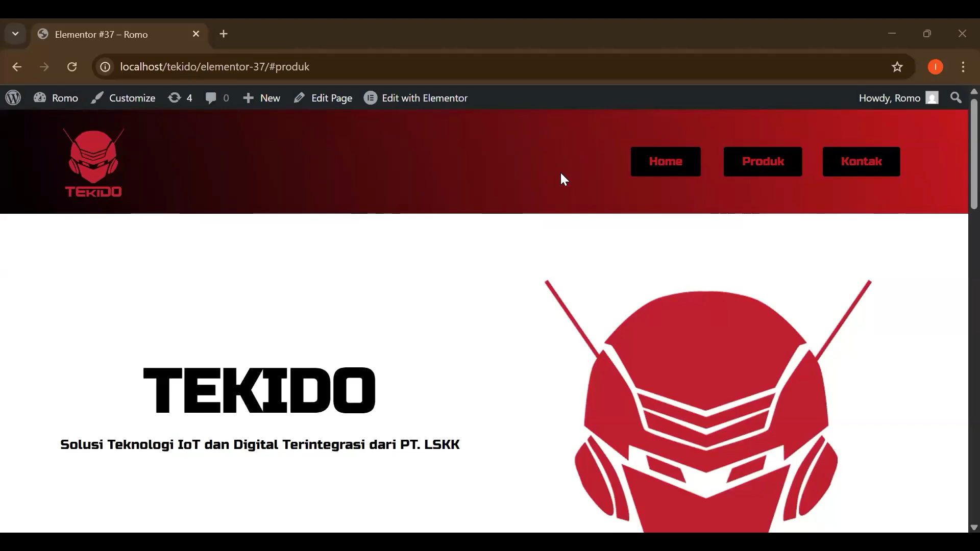This screenshot has width=980, height=551.
Task: Click the New plus icon
Action: coord(249,97)
